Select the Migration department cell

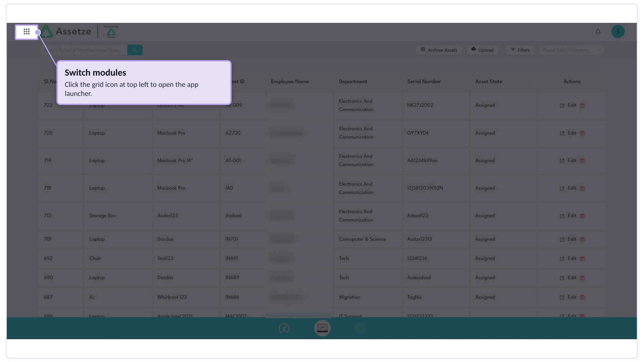click(x=349, y=297)
